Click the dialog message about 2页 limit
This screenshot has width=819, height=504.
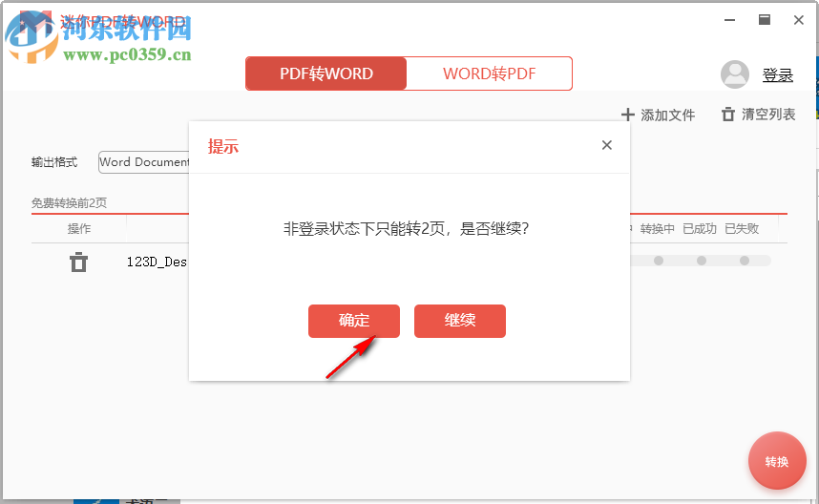[406, 229]
